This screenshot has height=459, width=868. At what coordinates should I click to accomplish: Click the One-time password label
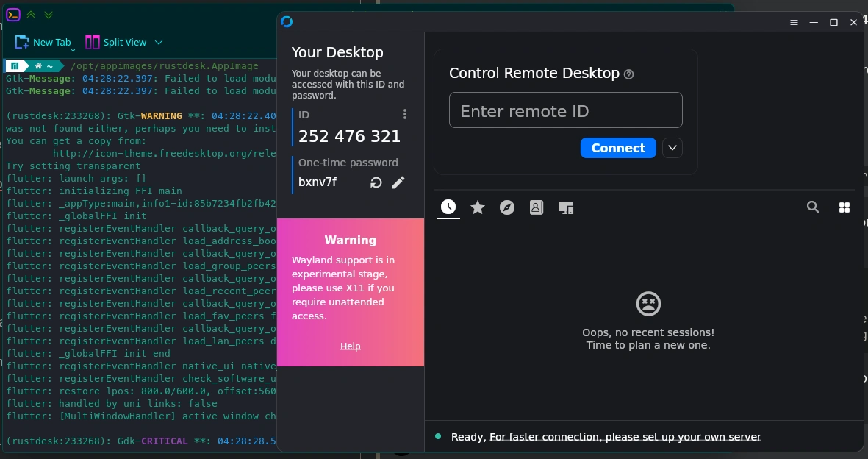pyautogui.click(x=348, y=163)
